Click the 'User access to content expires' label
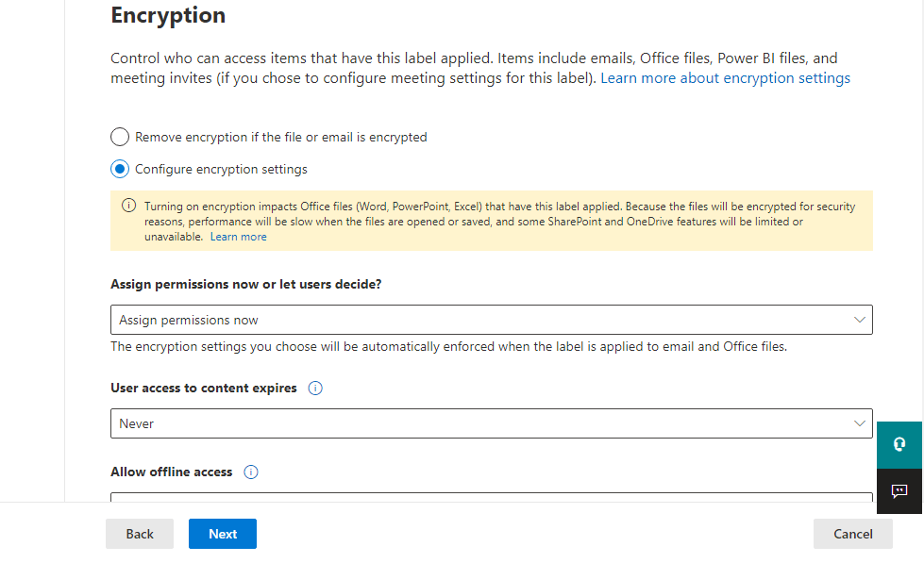This screenshot has width=924, height=563. 203,389
